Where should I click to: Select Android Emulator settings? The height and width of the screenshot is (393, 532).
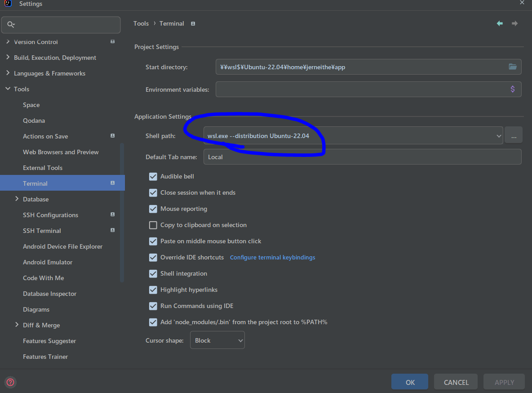(x=48, y=262)
